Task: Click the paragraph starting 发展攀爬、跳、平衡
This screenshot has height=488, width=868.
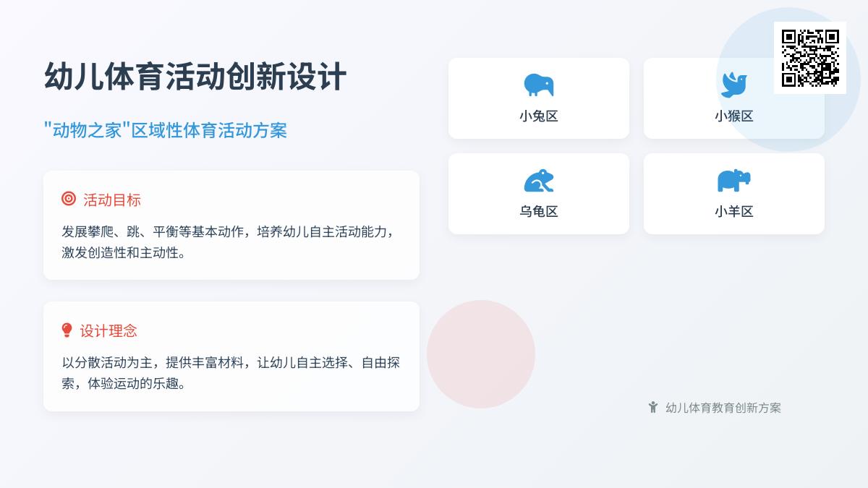Action: pos(229,242)
